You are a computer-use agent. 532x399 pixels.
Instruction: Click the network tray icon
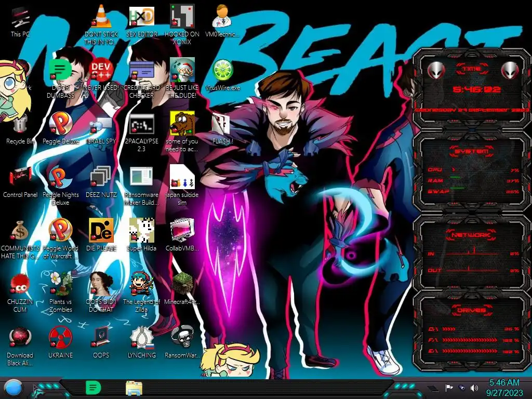[x=462, y=388]
